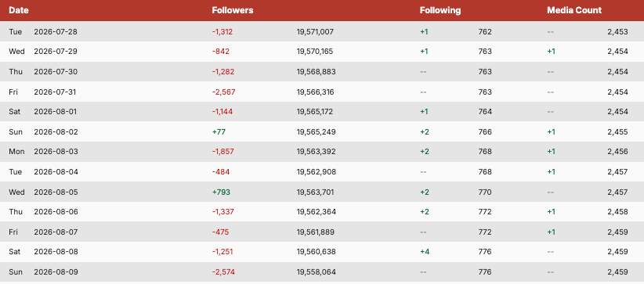Click following count 770
Viewport: 644px width, 284px height.
[x=485, y=192]
